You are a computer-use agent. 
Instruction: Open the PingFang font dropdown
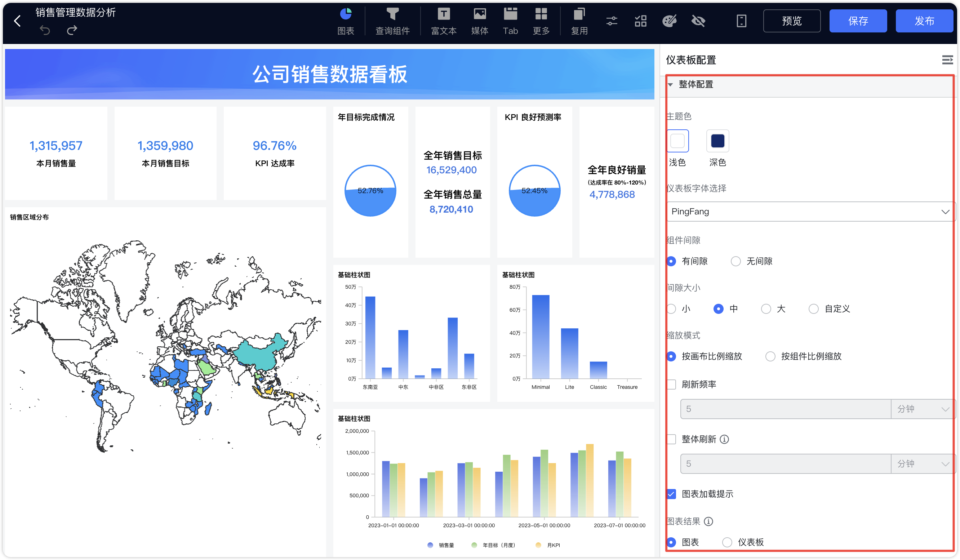811,212
